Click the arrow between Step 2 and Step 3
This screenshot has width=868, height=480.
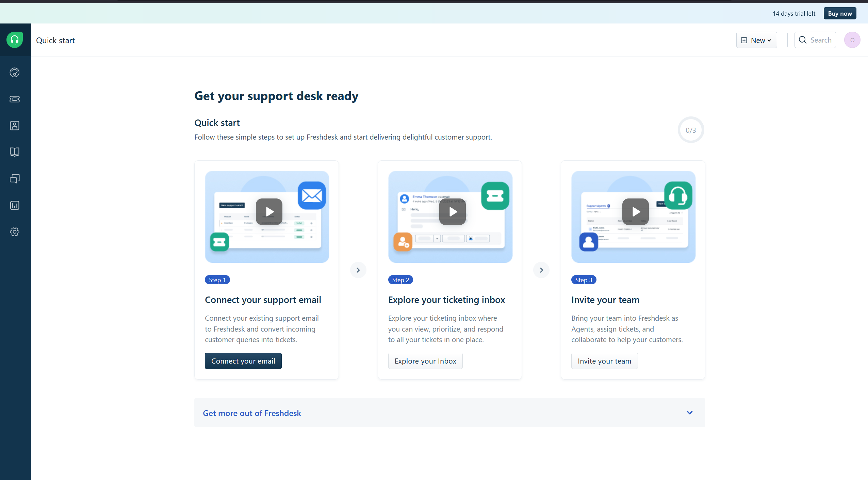pyautogui.click(x=541, y=270)
